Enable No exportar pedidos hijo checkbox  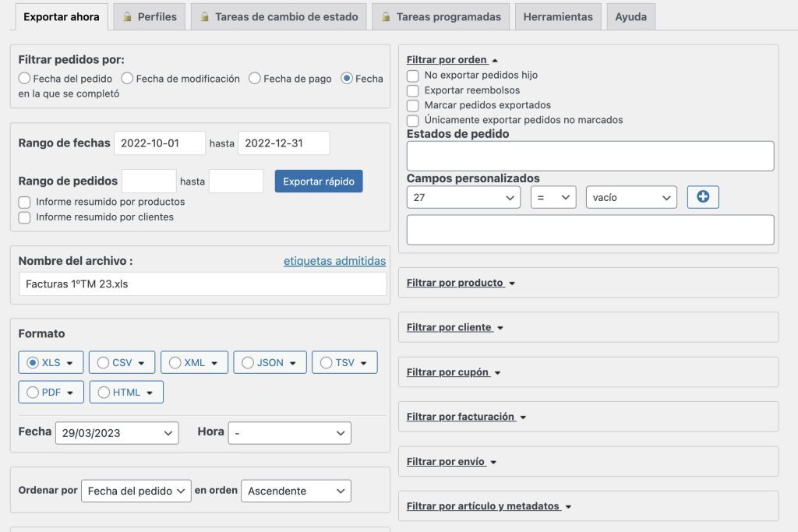413,76
